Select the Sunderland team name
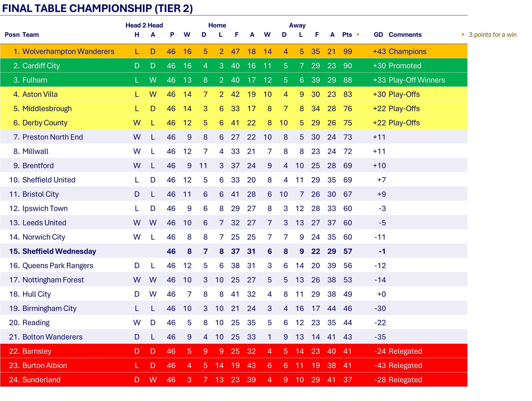This screenshot has height=401, width=532. point(41,380)
